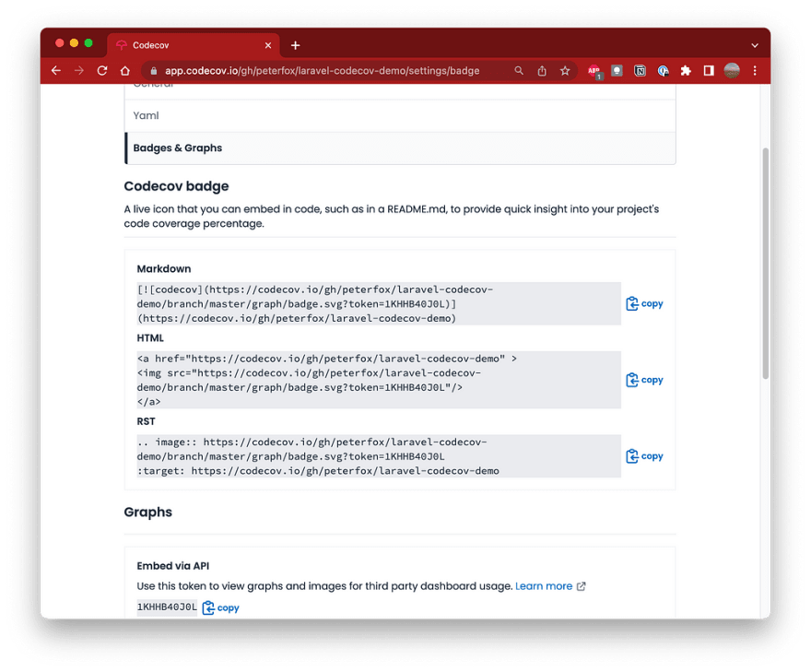Copy the RST badge snippet
The height and width of the screenshot is (672, 811).
644,456
